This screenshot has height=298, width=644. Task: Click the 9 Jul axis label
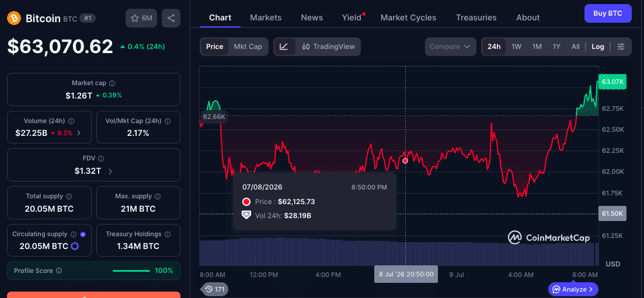pyautogui.click(x=457, y=274)
